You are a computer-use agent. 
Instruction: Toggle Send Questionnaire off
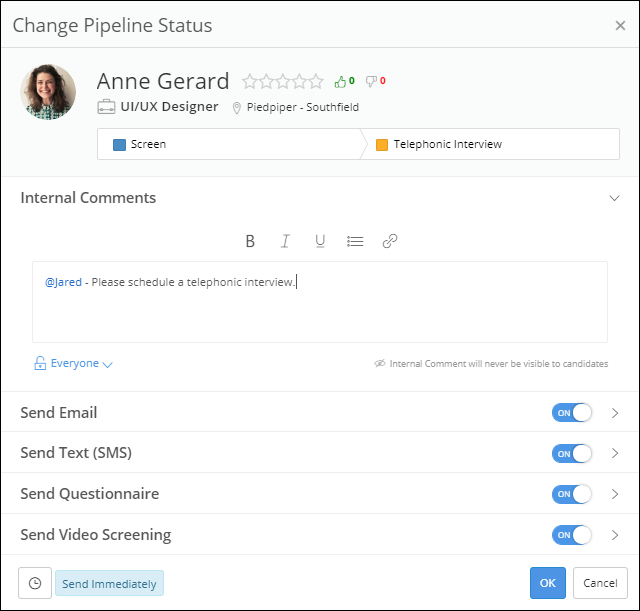point(571,494)
